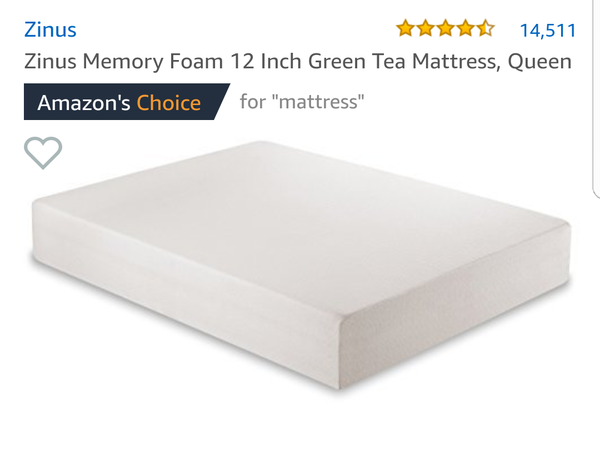Add the mattress to wishlist via heart icon

point(43,153)
